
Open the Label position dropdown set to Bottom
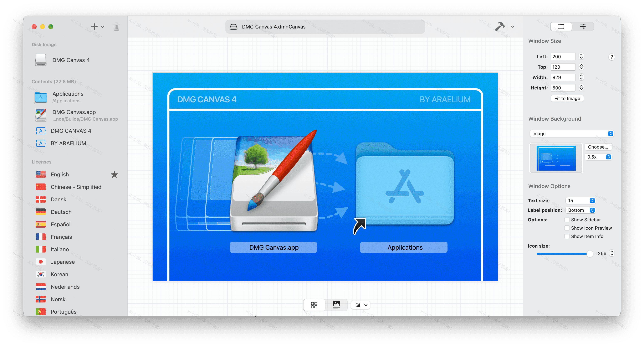point(580,210)
